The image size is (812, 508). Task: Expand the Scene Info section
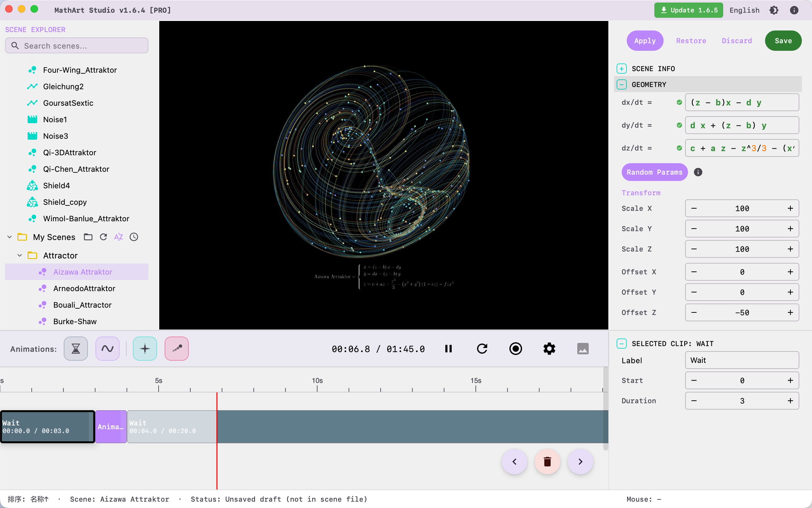pos(621,69)
